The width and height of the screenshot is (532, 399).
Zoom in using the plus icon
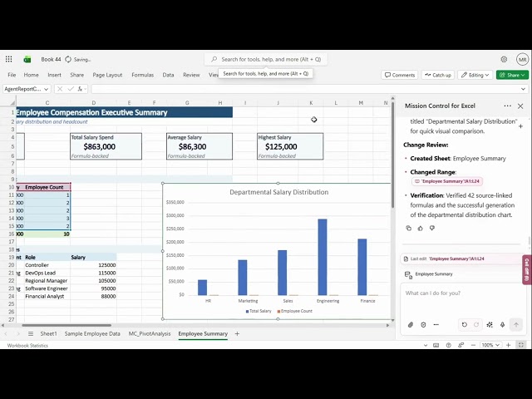[x=508, y=345]
